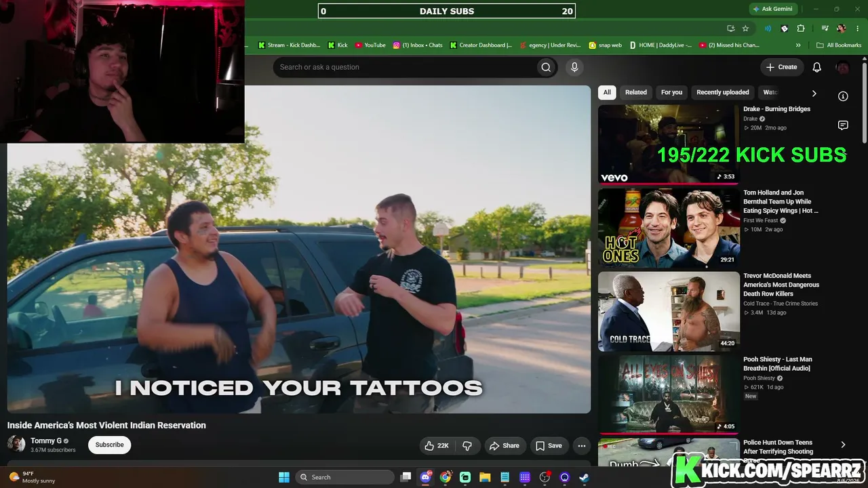Open the media controls icon in Chrome toolbar
This screenshot has height=488, width=868.
pyautogui.click(x=825, y=28)
